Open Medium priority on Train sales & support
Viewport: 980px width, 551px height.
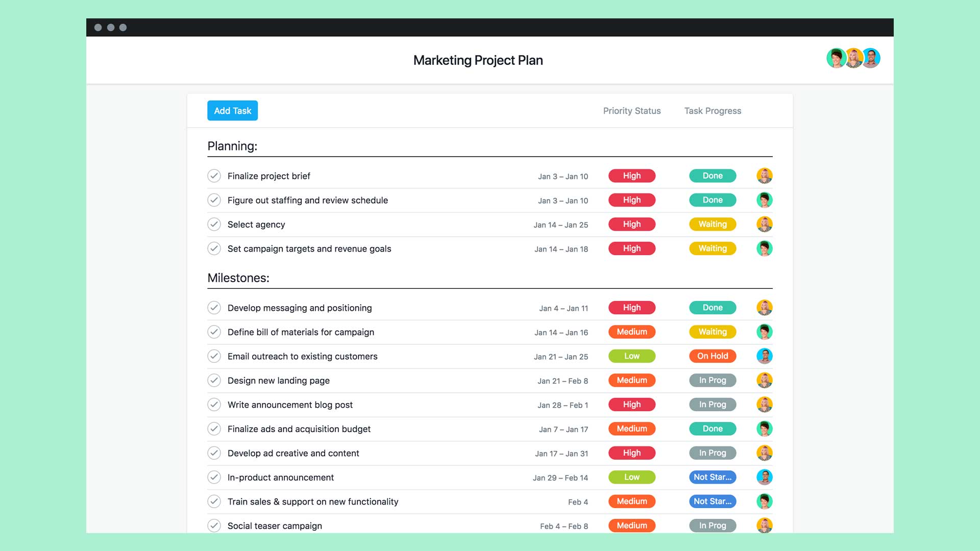tap(632, 502)
